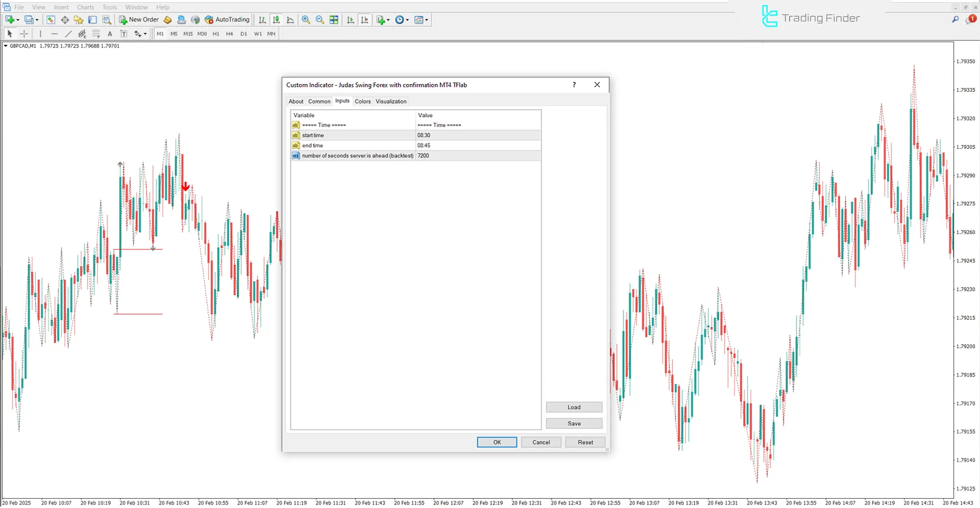Image resolution: width=980 pixels, height=508 pixels.
Task: Open the templates dropdown
Action: click(421, 19)
